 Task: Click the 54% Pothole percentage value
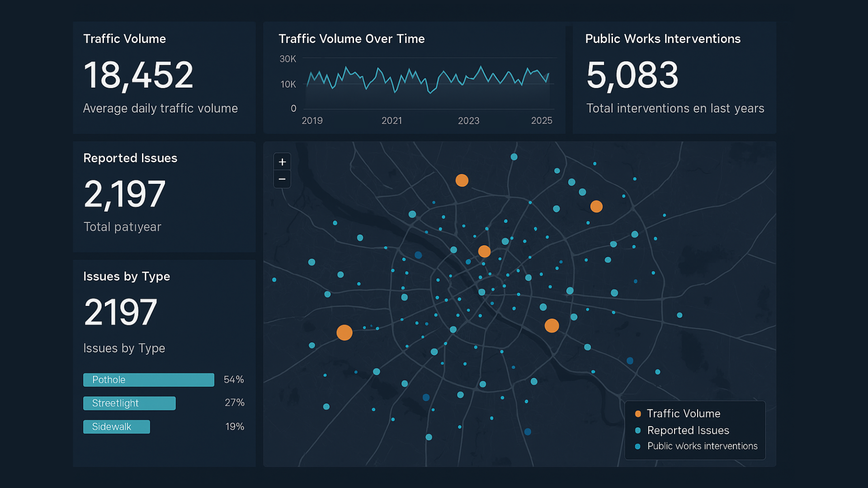pos(234,380)
